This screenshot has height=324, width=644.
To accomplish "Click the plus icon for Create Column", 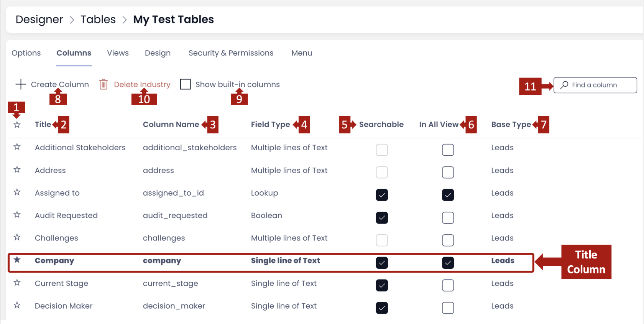I will pos(21,84).
